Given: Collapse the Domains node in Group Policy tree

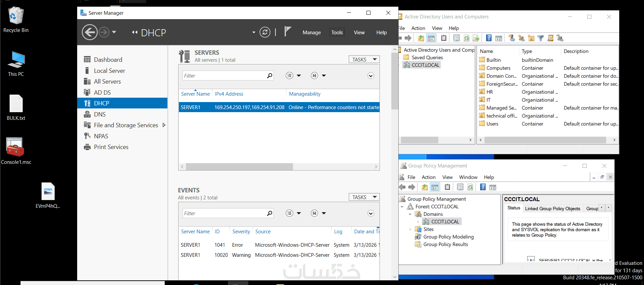Looking at the screenshot, I should (410, 214).
